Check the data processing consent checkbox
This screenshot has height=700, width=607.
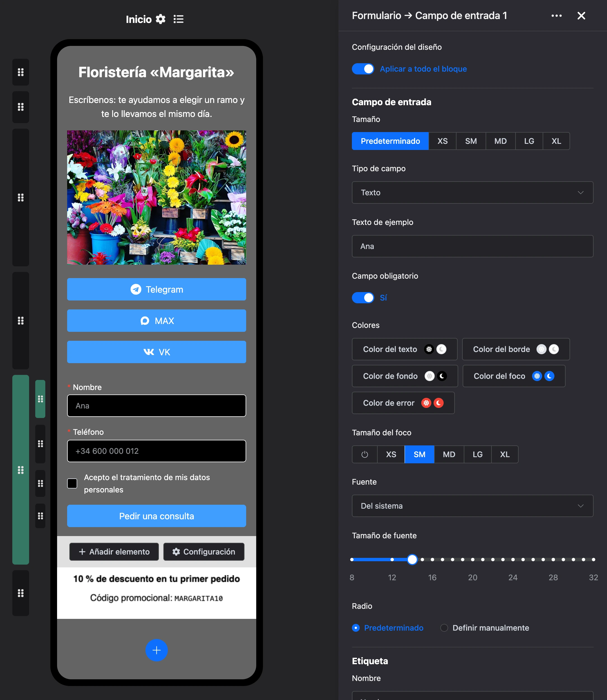tap(72, 483)
